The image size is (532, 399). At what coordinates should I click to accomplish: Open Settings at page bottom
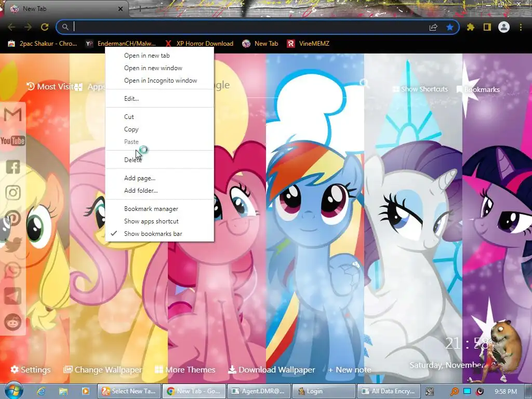tap(31, 369)
